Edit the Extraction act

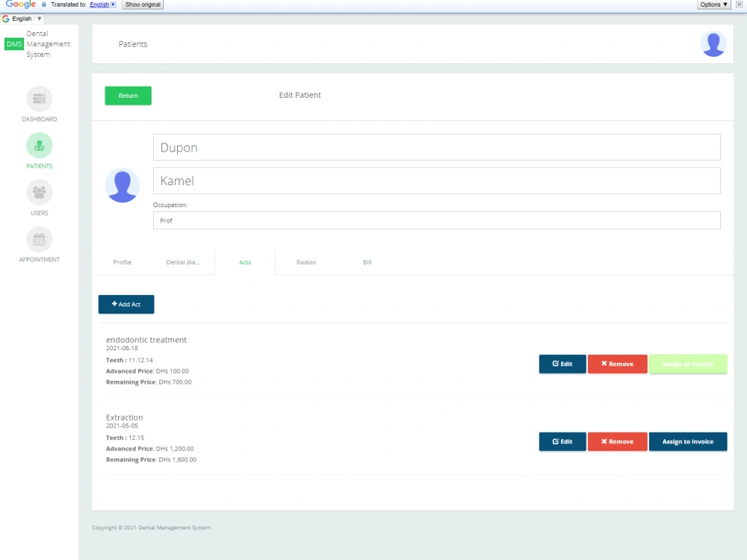coord(562,441)
